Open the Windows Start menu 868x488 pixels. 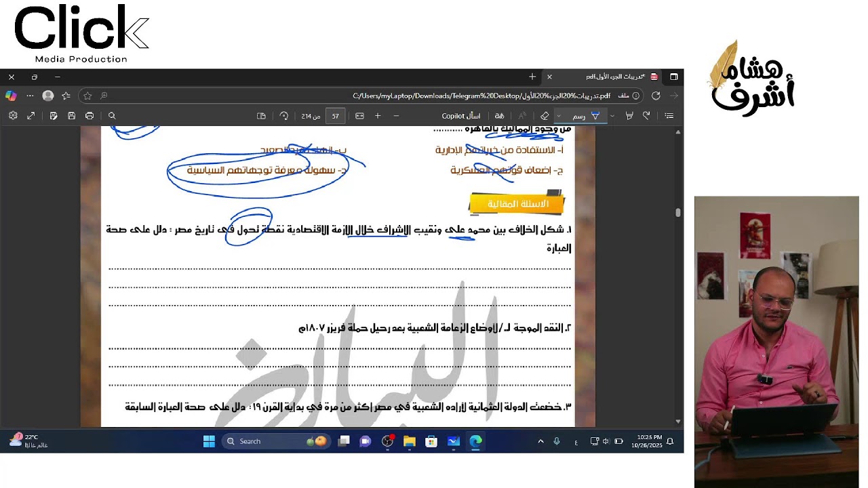(x=209, y=441)
